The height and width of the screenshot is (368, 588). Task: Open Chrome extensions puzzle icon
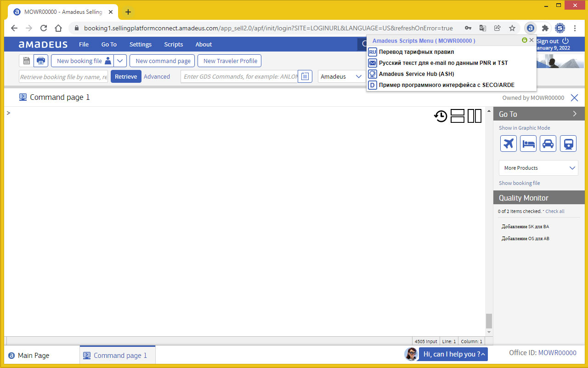545,28
